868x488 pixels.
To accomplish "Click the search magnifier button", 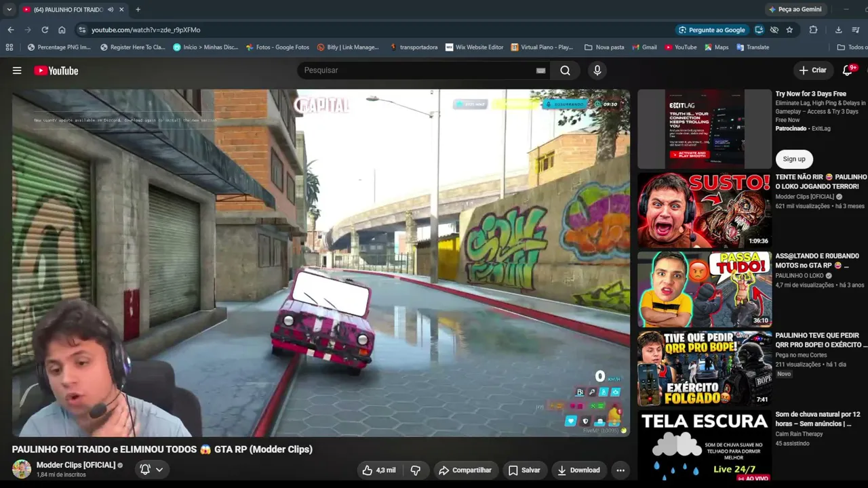I will 565,70.
